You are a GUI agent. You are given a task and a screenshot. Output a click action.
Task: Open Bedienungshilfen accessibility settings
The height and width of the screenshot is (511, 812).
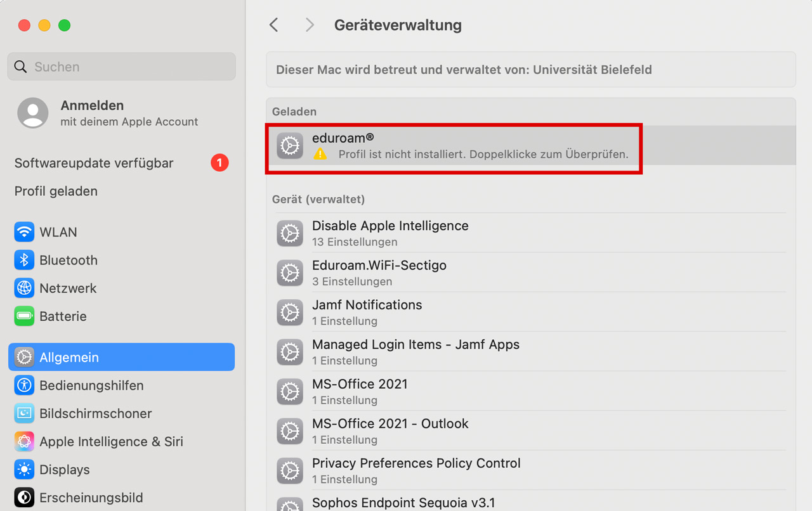pos(121,385)
